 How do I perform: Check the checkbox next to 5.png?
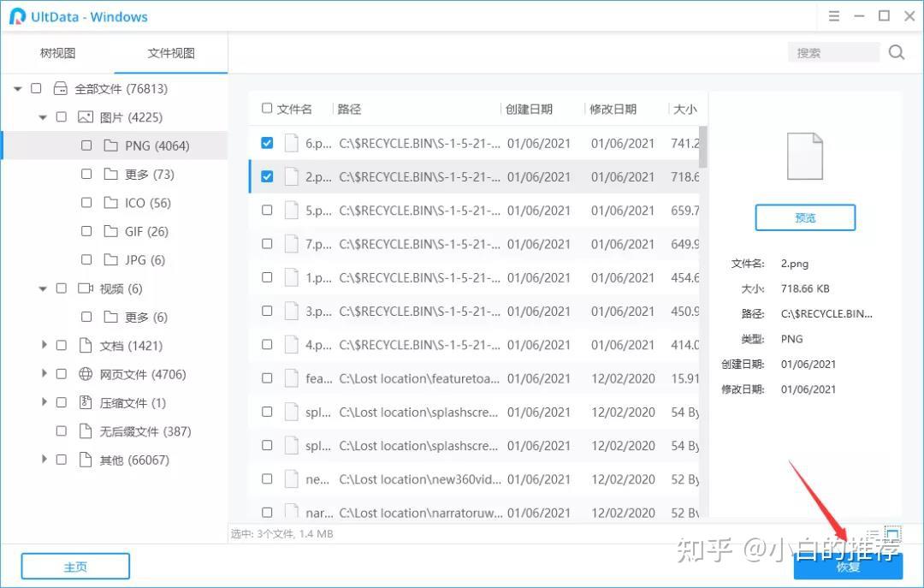[x=268, y=210]
